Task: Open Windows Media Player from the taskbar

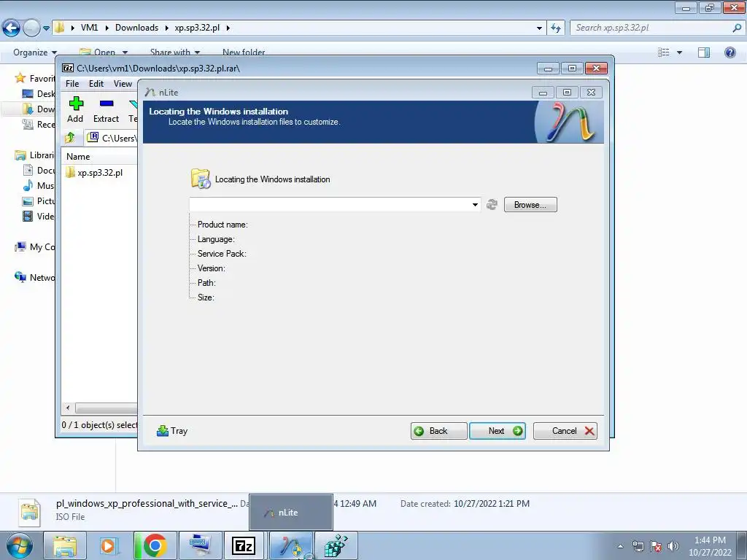Action: pyautogui.click(x=109, y=545)
